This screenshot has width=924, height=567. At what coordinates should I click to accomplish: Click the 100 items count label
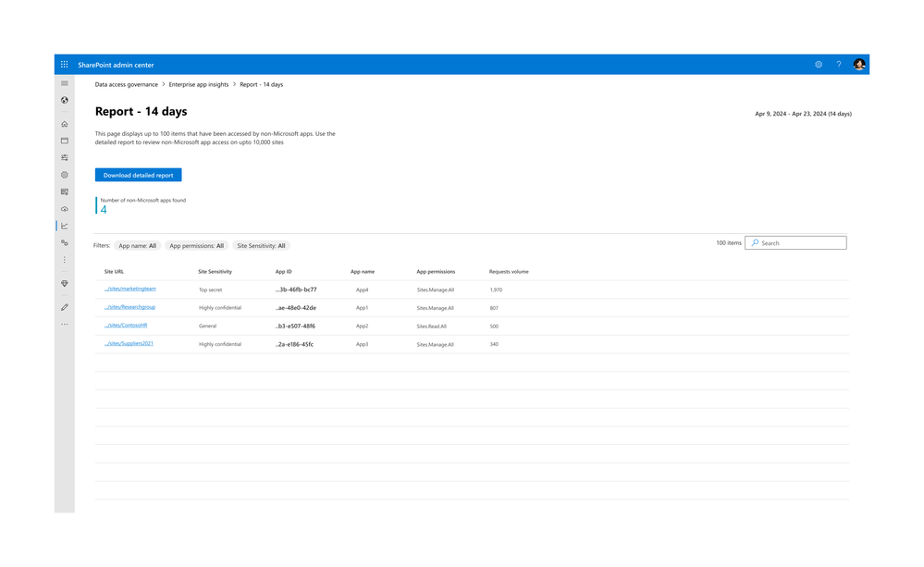728,243
